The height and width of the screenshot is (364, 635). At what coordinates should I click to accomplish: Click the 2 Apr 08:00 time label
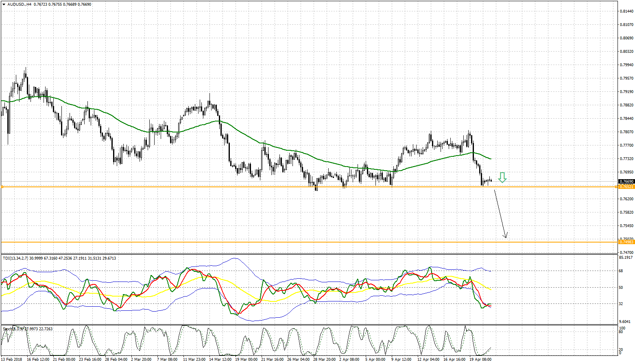[x=350, y=360]
